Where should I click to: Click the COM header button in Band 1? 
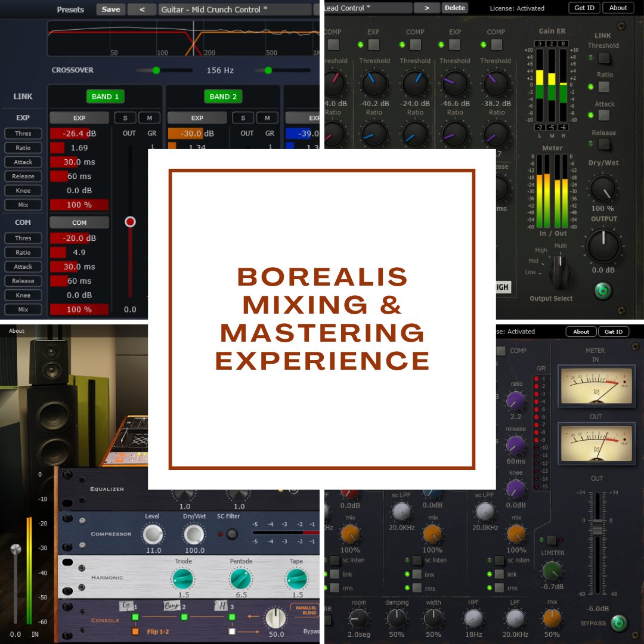click(x=79, y=222)
